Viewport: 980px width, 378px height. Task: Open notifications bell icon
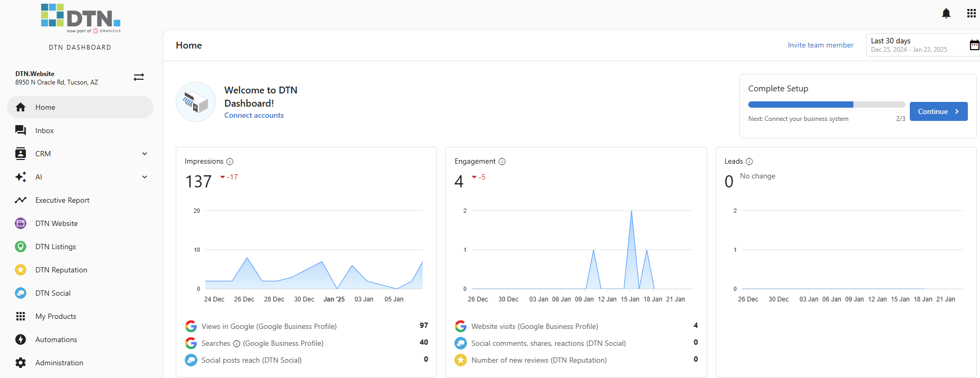[x=946, y=13]
